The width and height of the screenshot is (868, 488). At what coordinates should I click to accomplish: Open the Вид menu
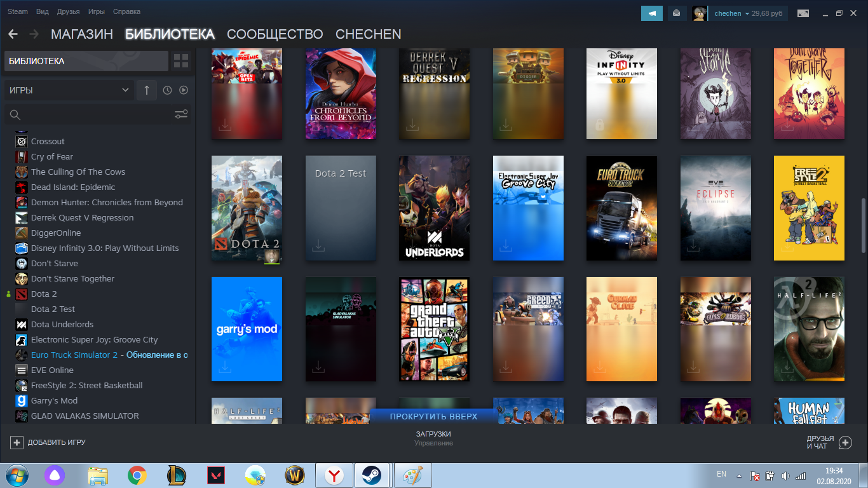pos(43,12)
